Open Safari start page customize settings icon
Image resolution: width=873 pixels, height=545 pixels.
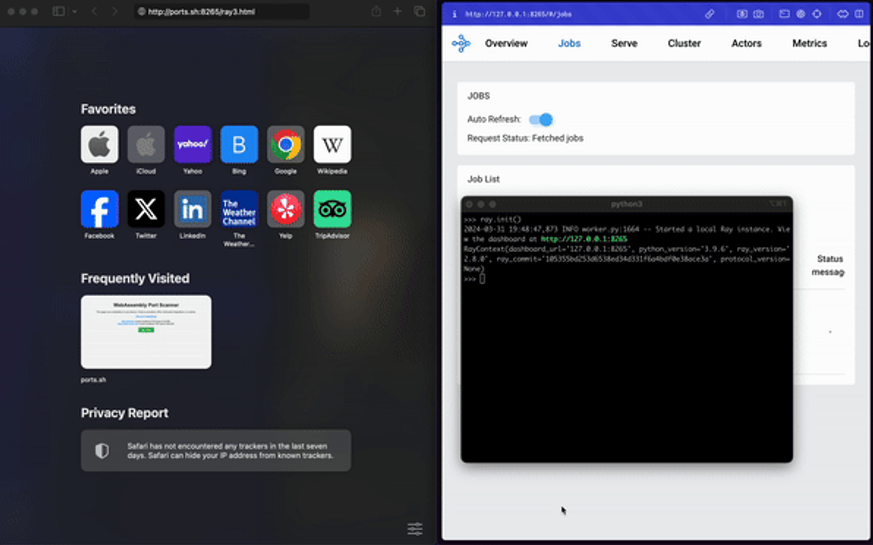pyautogui.click(x=415, y=528)
